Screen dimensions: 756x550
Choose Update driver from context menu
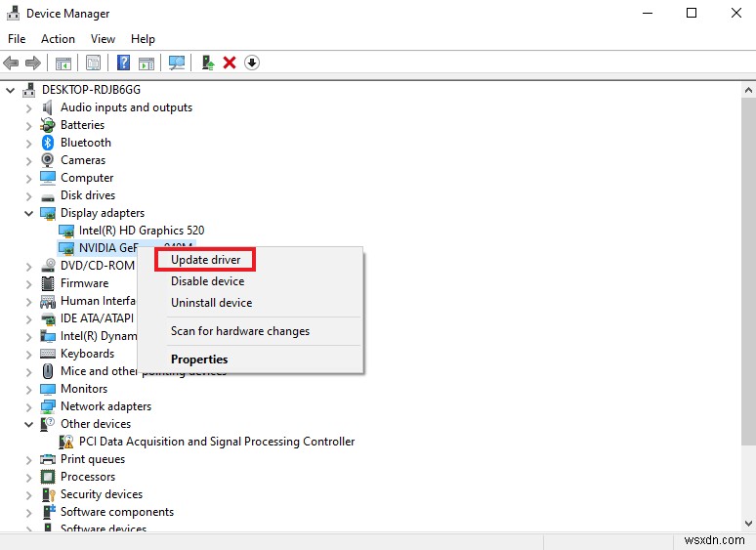coord(205,260)
